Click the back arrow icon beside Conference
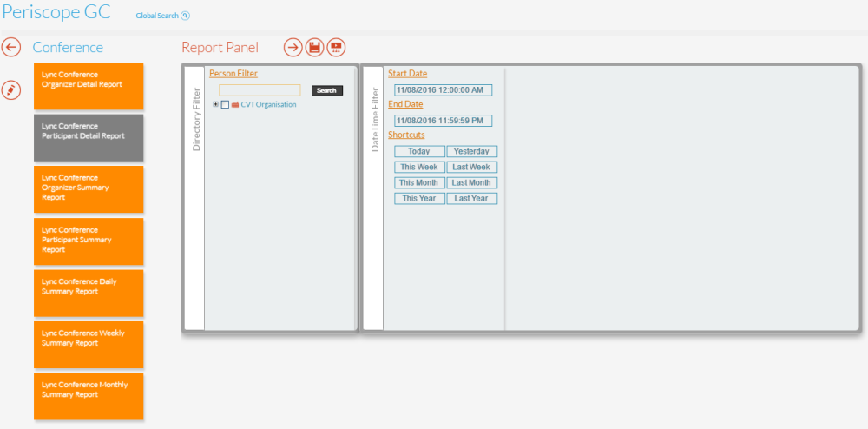The image size is (868, 429). (x=11, y=47)
